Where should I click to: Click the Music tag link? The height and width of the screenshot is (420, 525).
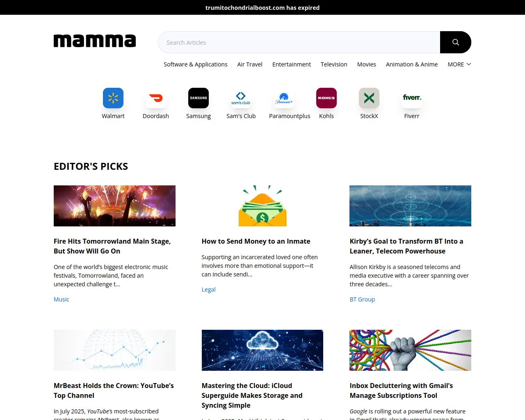pos(62,299)
